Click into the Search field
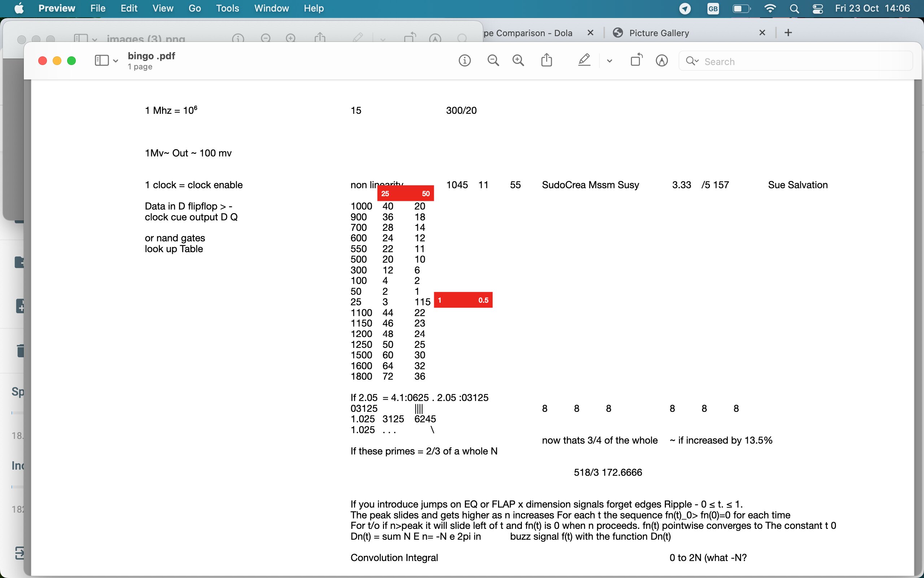The image size is (924, 578). [796, 61]
